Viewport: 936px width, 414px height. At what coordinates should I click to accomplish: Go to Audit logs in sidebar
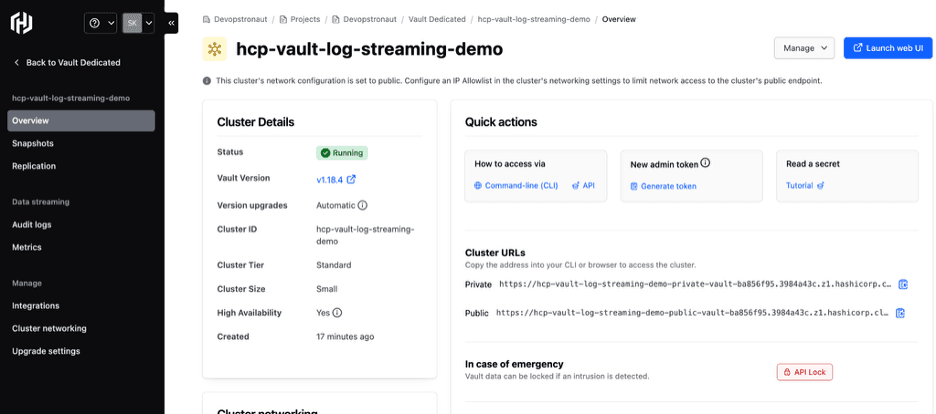pyautogui.click(x=32, y=224)
